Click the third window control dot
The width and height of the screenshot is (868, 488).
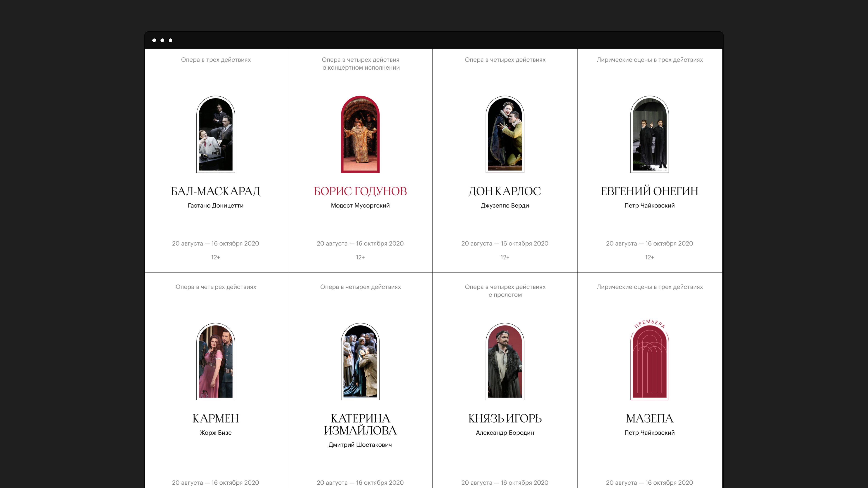170,40
